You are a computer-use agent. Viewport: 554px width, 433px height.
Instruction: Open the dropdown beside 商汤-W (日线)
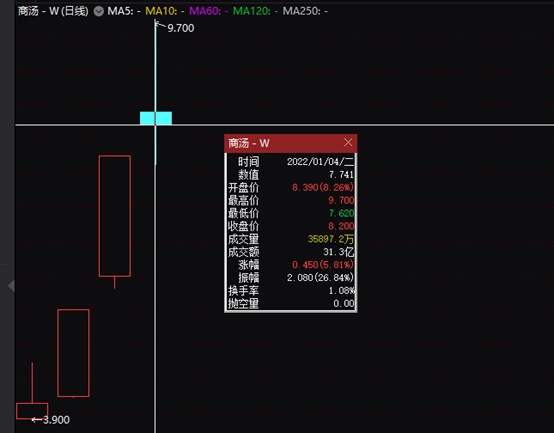pyautogui.click(x=99, y=11)
